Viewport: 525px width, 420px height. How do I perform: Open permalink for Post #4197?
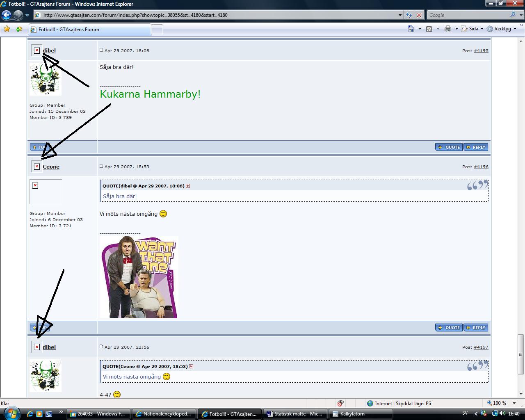(481, 347)
